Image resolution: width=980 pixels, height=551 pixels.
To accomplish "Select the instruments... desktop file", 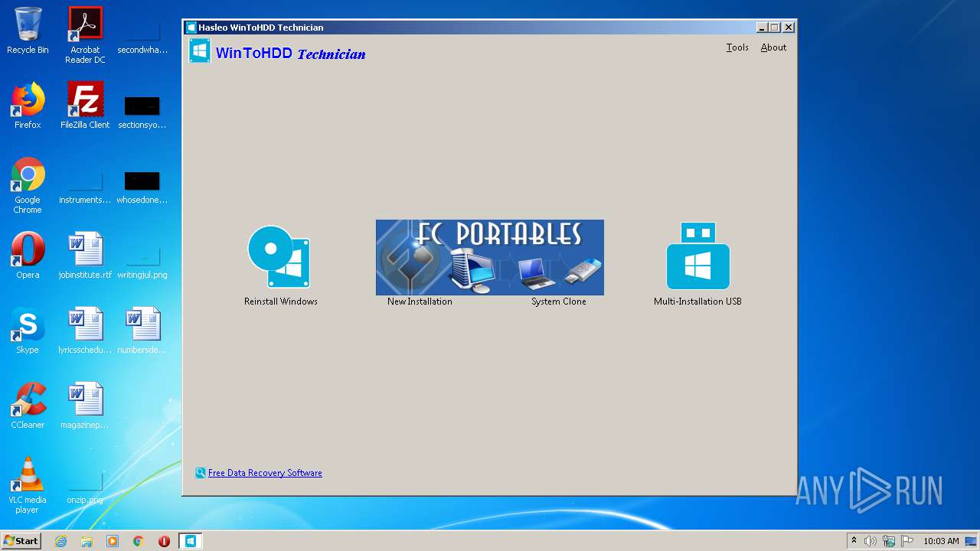I will coord(85,187).
